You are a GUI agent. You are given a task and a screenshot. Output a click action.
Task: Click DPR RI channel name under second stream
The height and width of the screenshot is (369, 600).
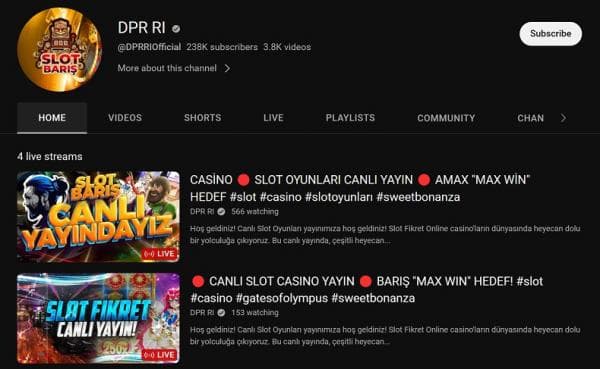click(202, 313)
